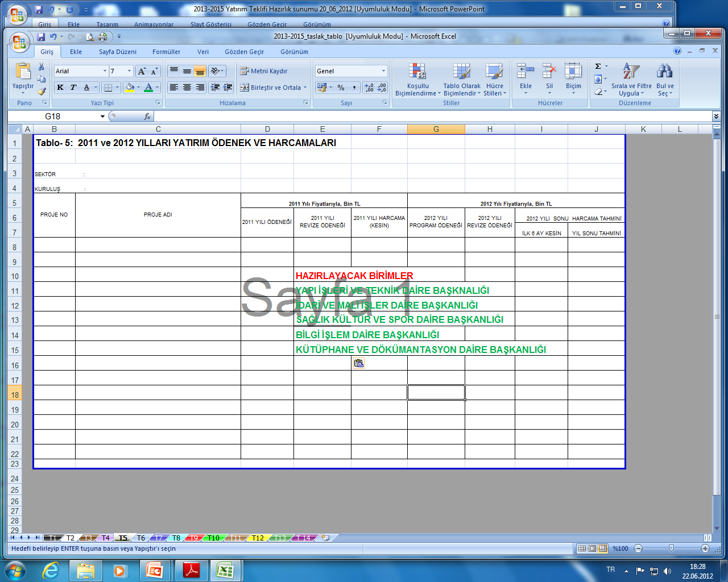Click the fill color bucket icon
This screenshot has height=582, width=728.
tap(130, 88)
